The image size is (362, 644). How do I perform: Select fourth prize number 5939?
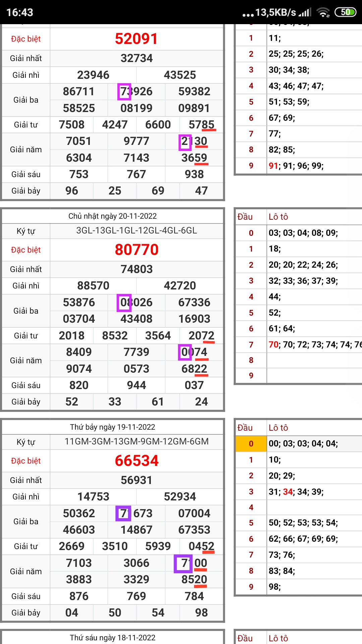(x=158, y=546)
